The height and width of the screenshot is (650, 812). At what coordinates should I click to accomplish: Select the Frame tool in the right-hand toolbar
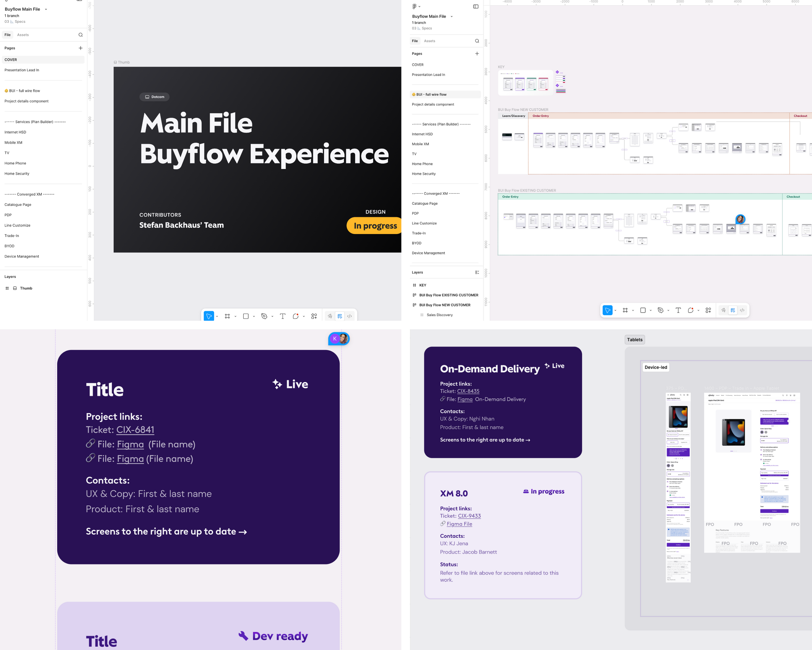(625, 310)
